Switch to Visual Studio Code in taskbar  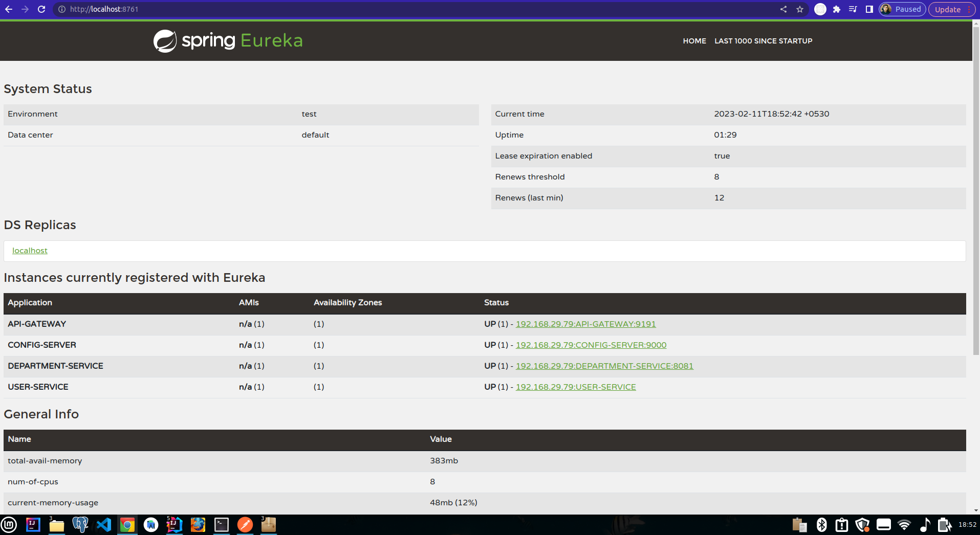pyautogui.click(x=104, y=525)
